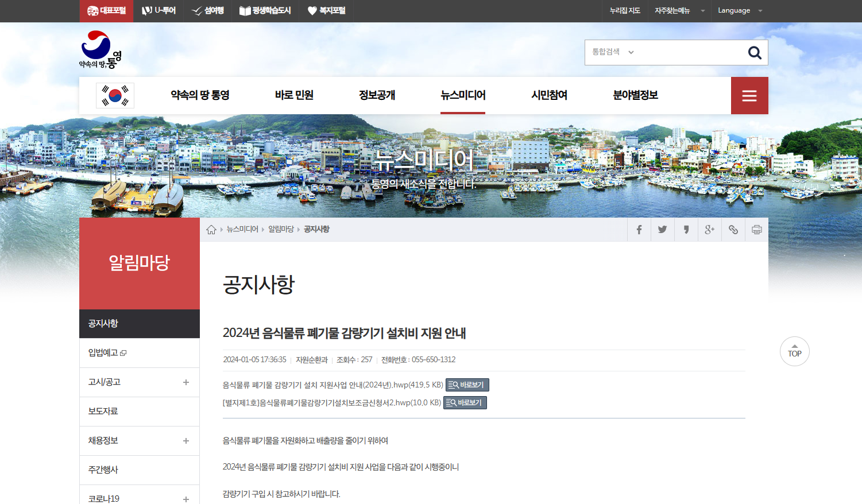Open the 섬여행 site
This screenshot has height=504, width=862.
pos(207,11)
